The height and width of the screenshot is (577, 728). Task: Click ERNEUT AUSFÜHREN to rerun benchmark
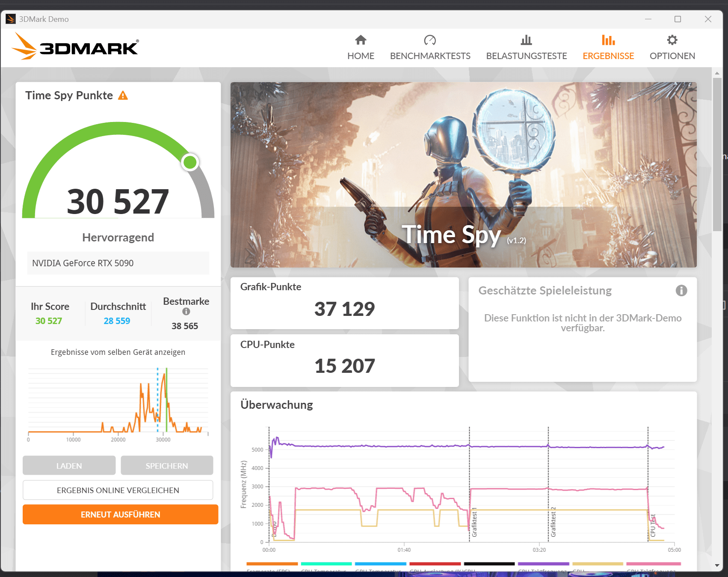coord(120,515)
